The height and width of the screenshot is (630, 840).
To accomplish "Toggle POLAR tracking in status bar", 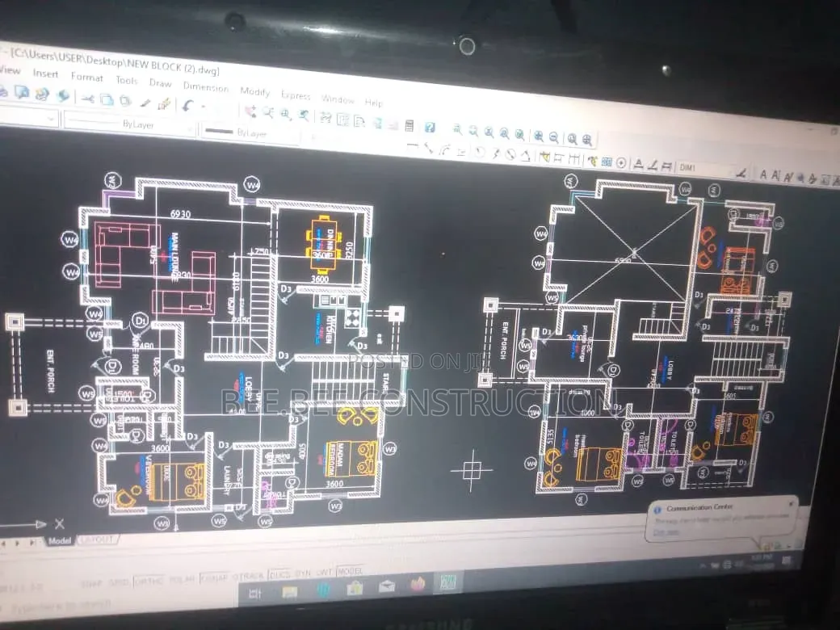I will pos(181,580).
